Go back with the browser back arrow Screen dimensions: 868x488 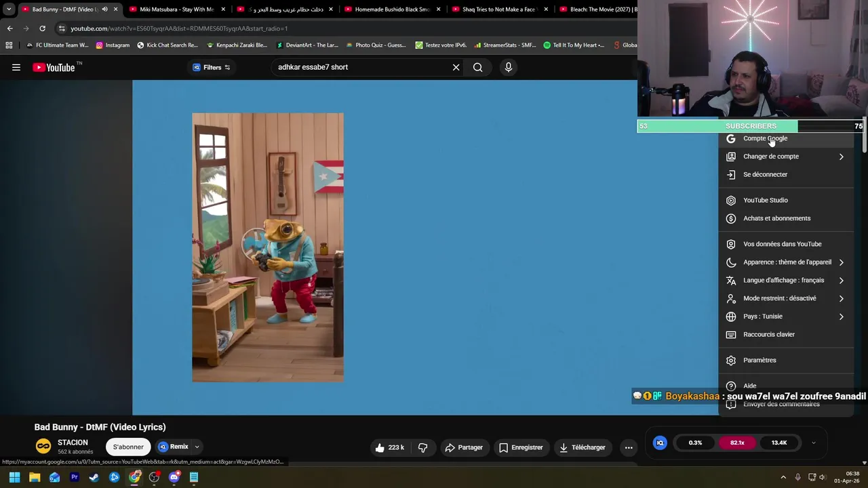pos(9,28)
